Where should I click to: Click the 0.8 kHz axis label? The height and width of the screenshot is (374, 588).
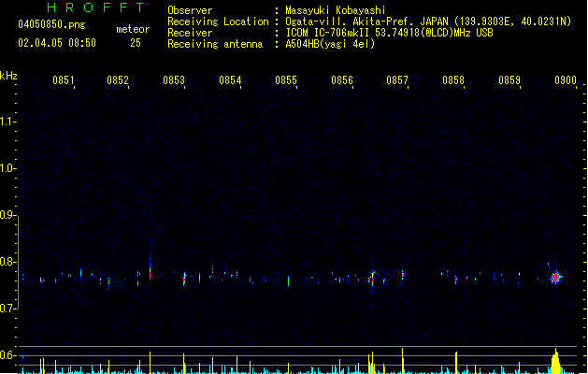7,262
